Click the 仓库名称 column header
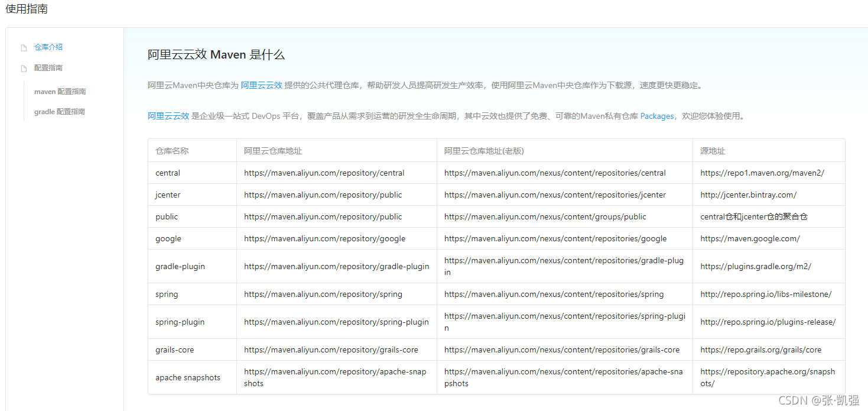The height and width of the screenshot is (411, 868). point(172,151)
